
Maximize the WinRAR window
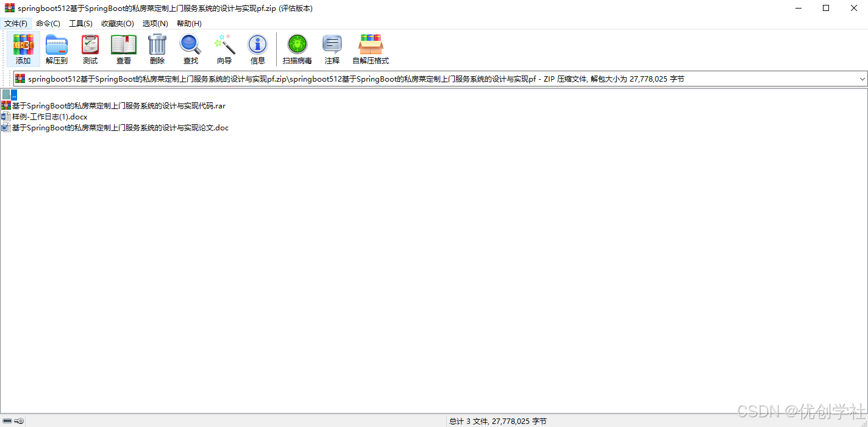click(x=826, y=8)
